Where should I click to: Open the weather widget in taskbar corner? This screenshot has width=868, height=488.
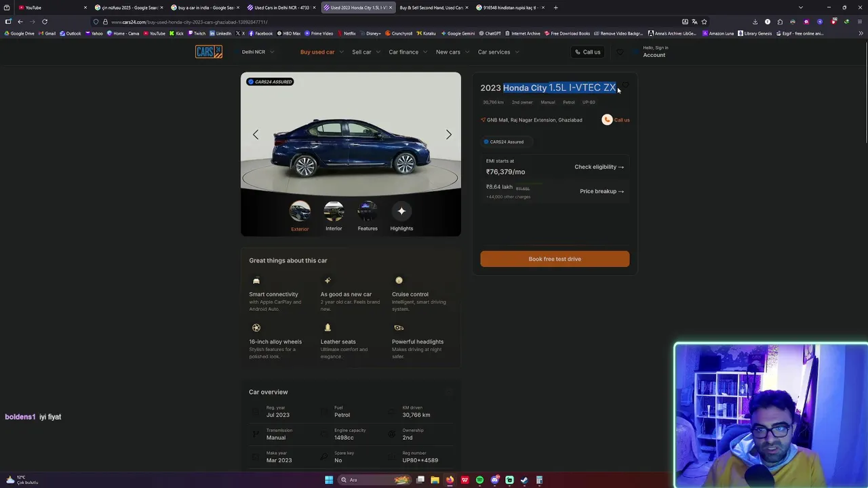[x=21, y=480]
